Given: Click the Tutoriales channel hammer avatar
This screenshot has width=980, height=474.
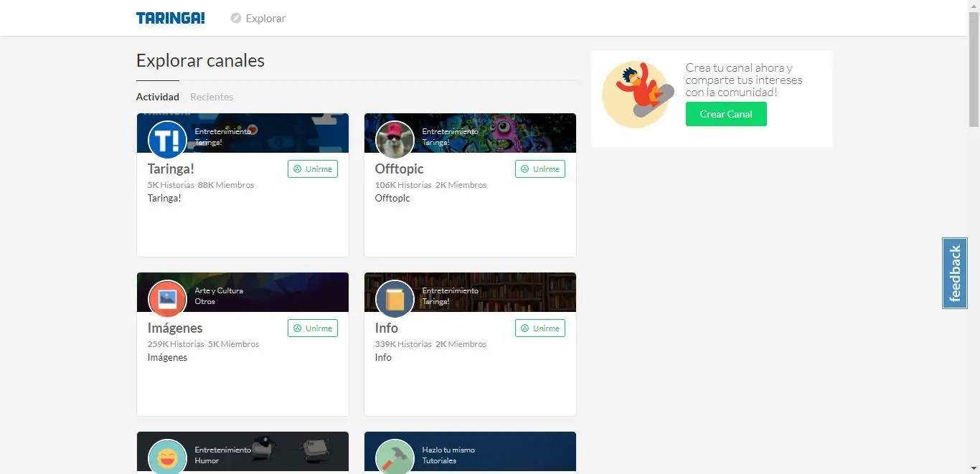Looking at the screenshot, I should [x=395, y=457].
